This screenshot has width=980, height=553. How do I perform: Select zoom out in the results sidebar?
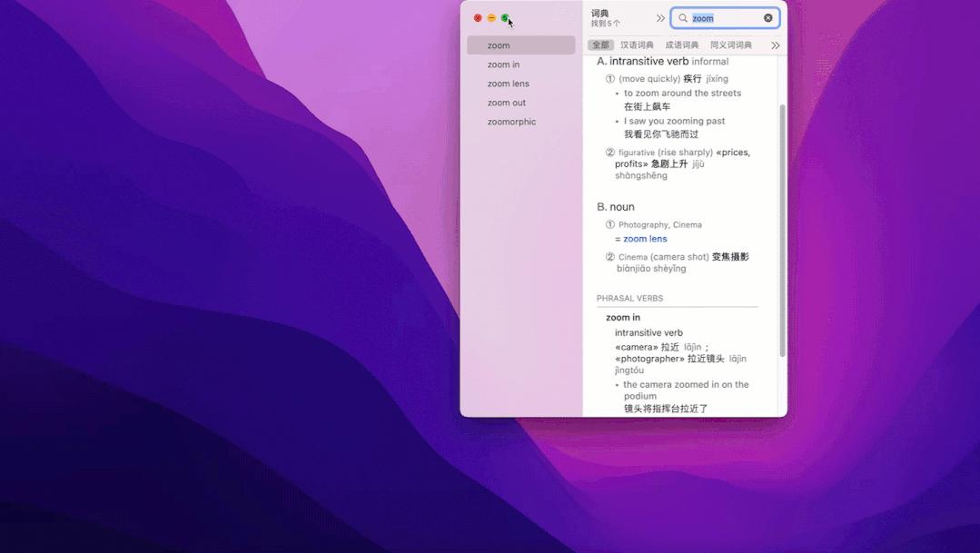[507, 102]
